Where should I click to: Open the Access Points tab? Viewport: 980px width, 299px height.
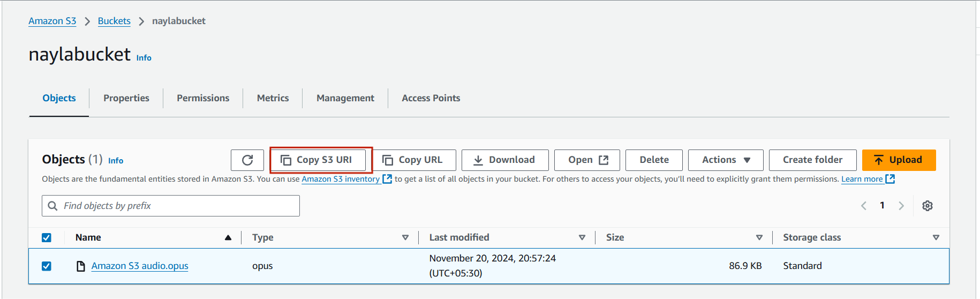(431, 98)
